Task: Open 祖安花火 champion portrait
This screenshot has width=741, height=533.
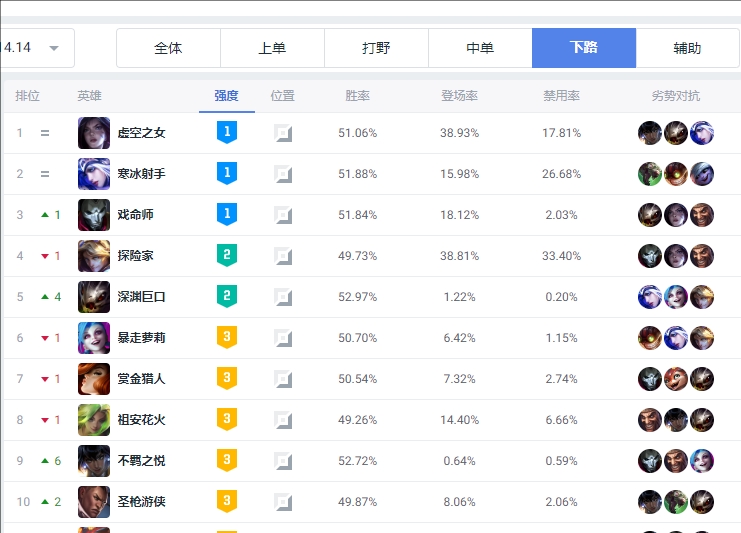Action: pos(94,420)
